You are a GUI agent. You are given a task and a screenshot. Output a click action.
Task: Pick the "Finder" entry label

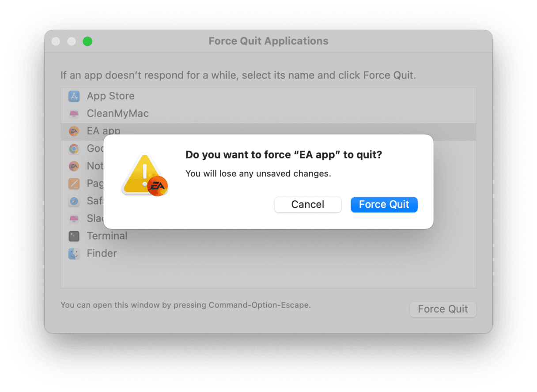coord(102,254)
